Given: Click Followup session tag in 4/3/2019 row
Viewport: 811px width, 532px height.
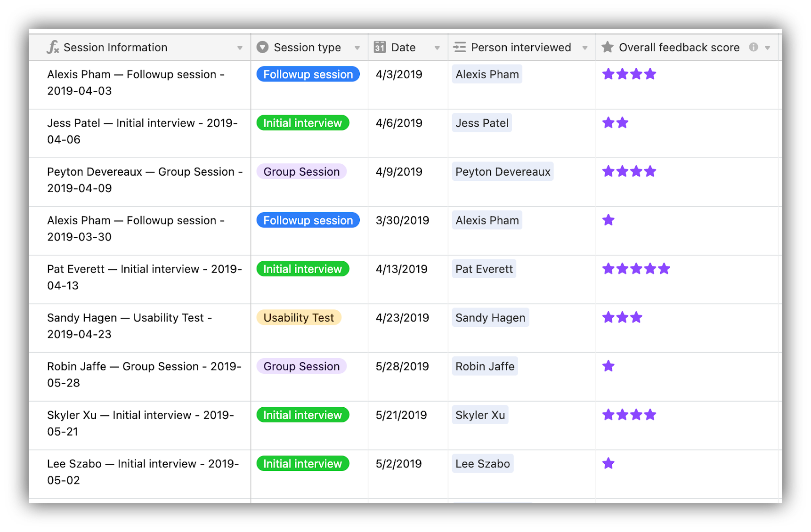Looking at the screenshot, I should tap(308, 74).
